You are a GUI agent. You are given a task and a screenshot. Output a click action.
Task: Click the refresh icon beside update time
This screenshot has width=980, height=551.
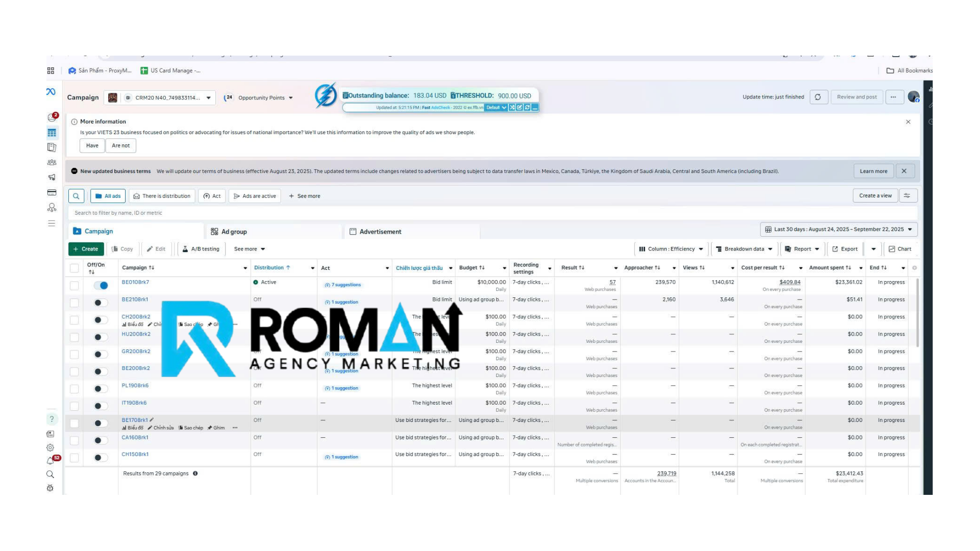pyautogui.click(x=818, y=97)
